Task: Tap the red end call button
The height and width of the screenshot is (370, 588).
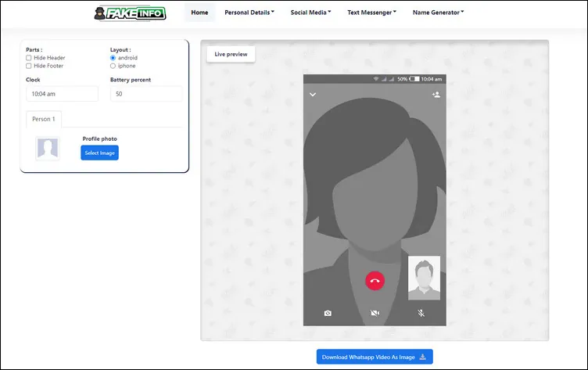Action: click(375, 281)
